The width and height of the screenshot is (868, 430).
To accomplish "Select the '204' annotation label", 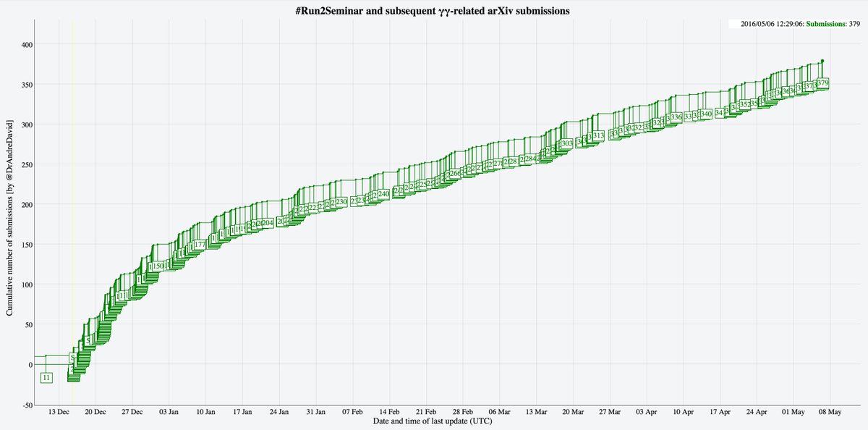I will [267, 223].
